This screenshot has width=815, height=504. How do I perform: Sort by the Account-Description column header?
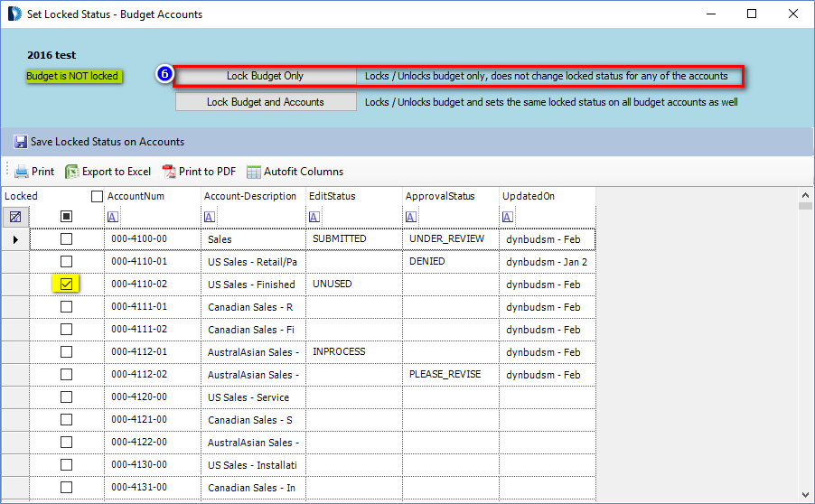tap(253, 196)
